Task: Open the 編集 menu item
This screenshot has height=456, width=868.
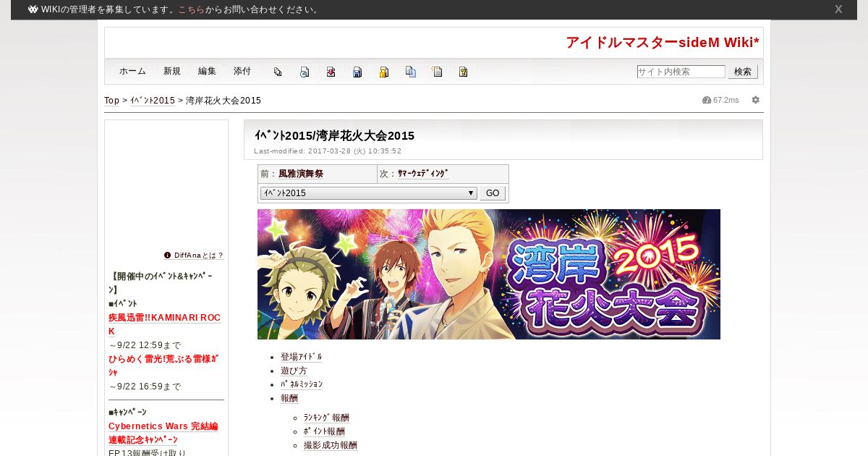Action: pos(207,72)
